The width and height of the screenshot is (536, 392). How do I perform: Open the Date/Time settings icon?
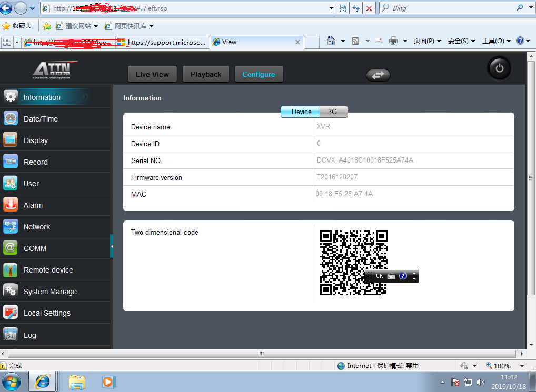11,119
